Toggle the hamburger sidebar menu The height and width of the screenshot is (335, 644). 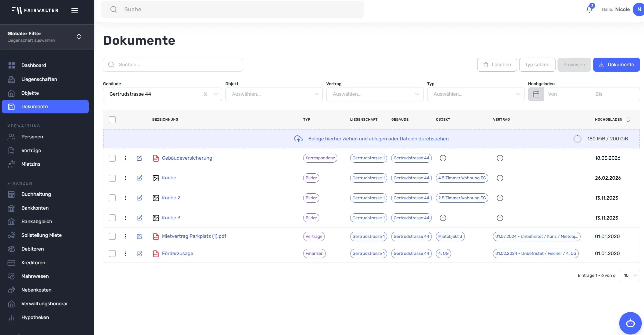74,10
